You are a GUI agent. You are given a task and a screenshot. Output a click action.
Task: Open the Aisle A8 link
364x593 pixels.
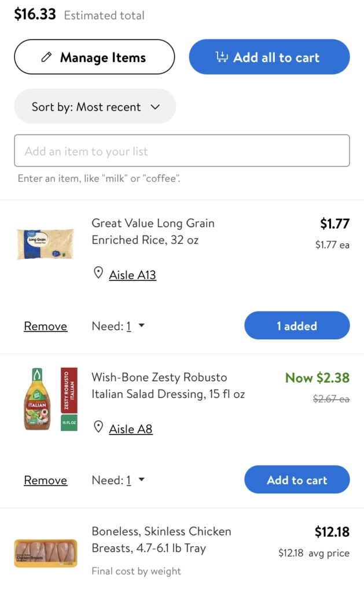click(131, 429)
